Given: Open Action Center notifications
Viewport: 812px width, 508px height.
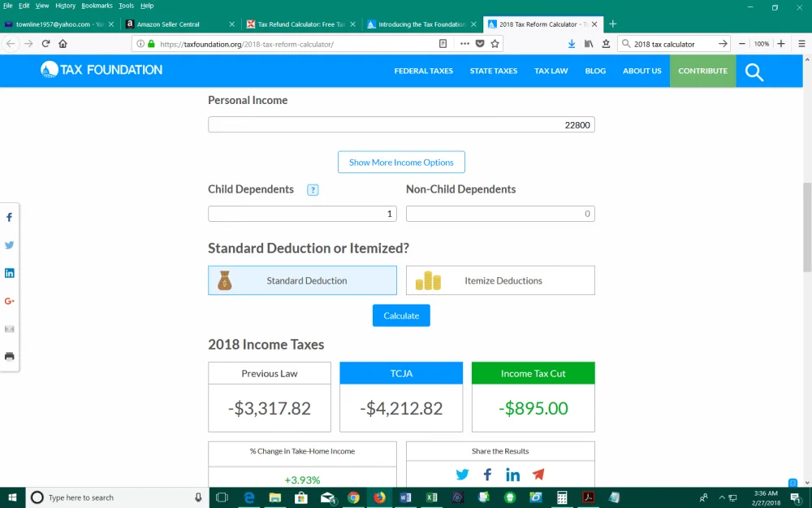Looking at the screenshot, I should (796, 498).
